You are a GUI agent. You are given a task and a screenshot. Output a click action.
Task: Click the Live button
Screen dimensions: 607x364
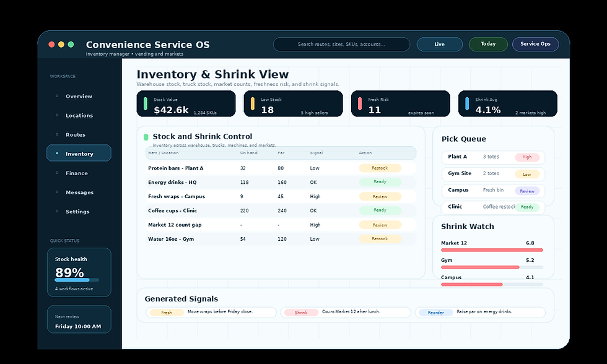(439, 44)
